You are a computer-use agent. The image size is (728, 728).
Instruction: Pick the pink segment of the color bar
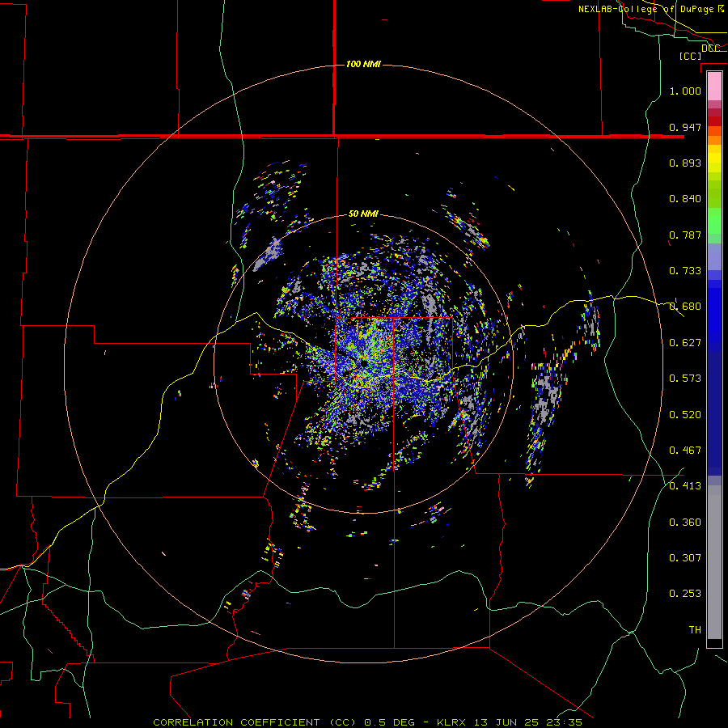pyautogui.click(x=714, y=86)
